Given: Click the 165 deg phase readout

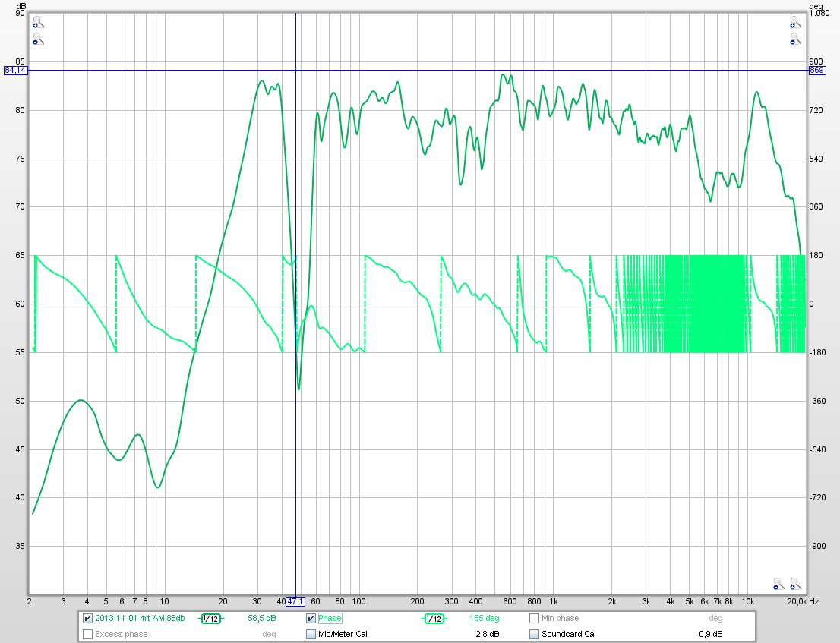Looking at the screenshot, I should point(485,619).
